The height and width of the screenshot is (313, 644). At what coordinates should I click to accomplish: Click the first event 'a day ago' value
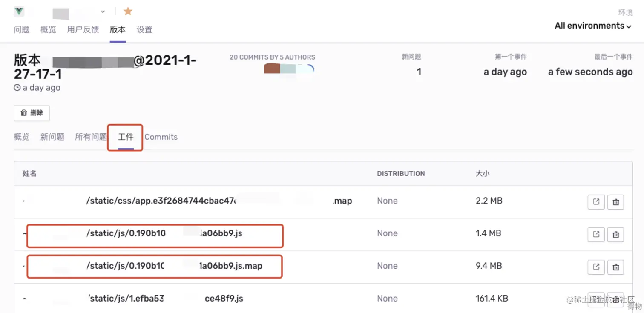505,72
